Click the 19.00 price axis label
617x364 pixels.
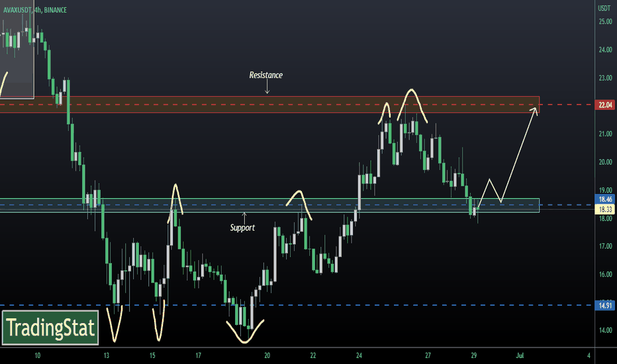click(605, 190)
